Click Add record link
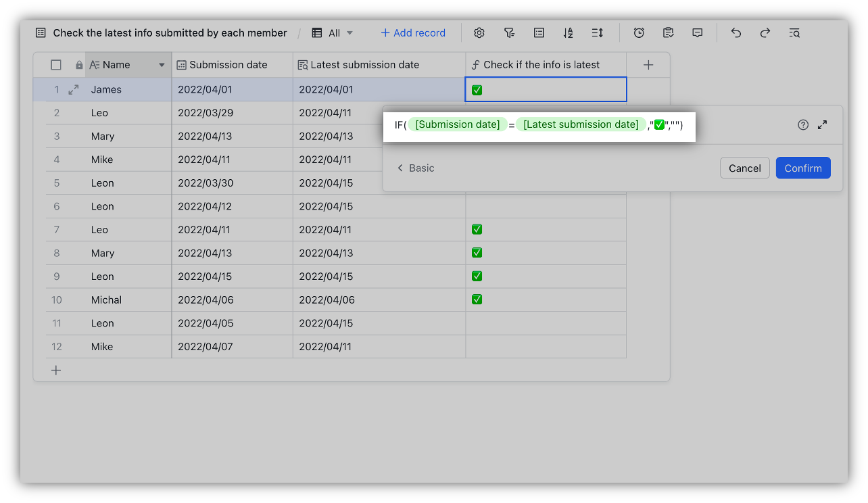 point(412,33)
